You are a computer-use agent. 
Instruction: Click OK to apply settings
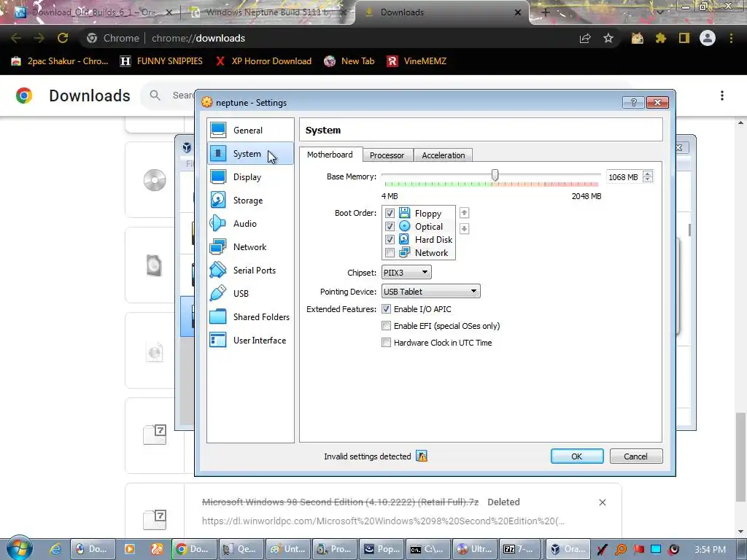pos(576,456)
